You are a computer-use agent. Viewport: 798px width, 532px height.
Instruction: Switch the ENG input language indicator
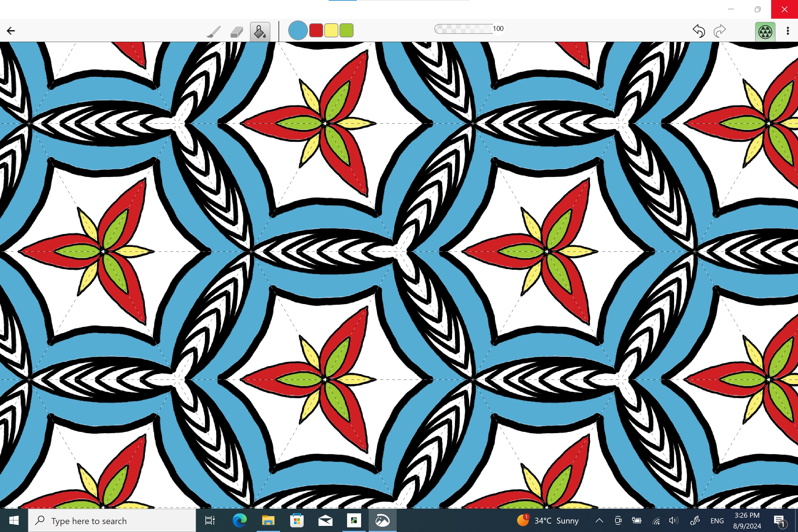717,520
